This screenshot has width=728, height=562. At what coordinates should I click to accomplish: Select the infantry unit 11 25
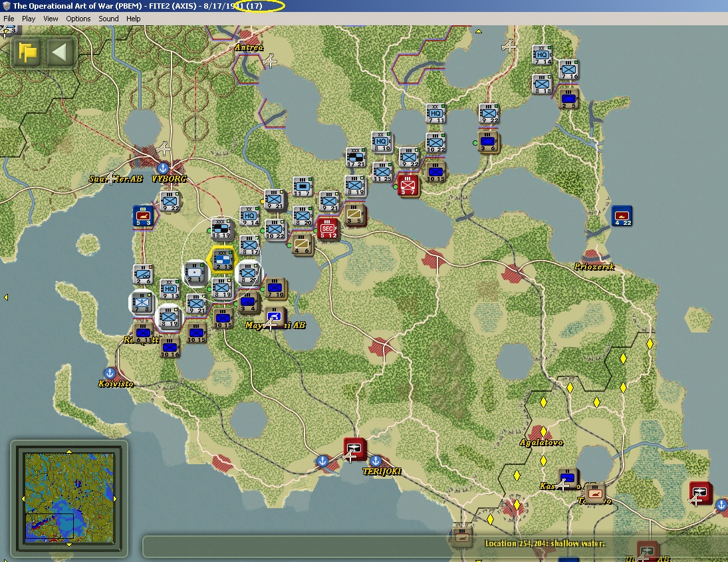tap(382, 172)
